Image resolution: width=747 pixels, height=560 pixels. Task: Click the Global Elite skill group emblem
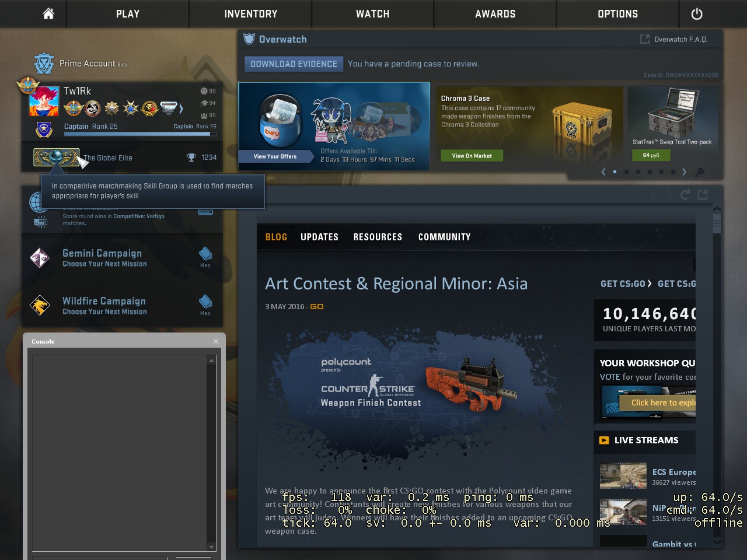tap(57, 157)
